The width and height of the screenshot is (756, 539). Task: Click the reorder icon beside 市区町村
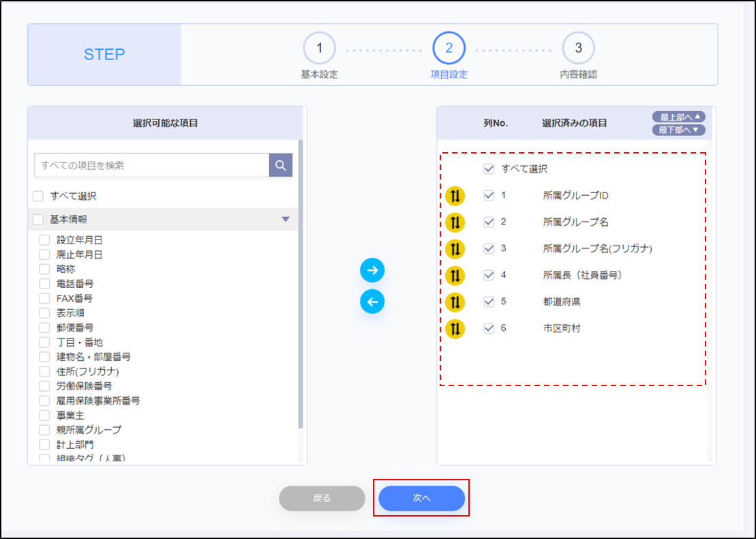tap(455, 329)
